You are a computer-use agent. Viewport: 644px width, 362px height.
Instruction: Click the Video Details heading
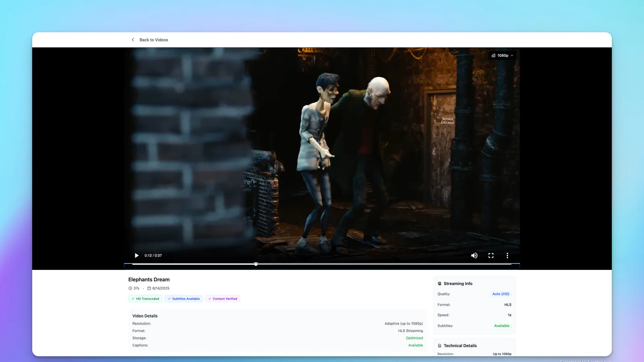[x=145, y=316]
